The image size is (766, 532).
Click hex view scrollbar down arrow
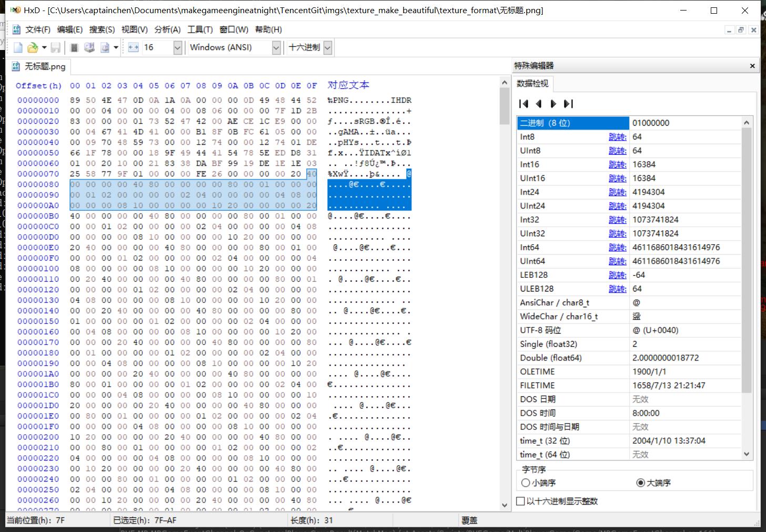click(505, 505)
